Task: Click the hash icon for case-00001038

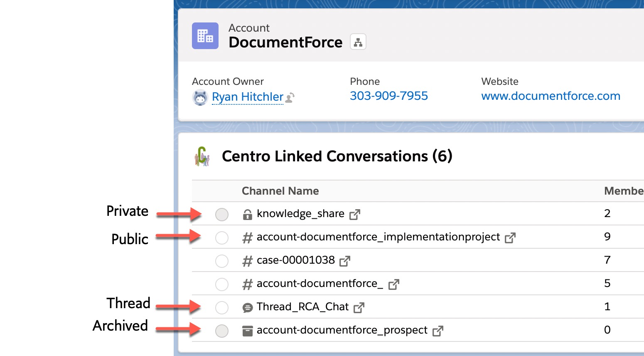Action: click(247, 261)
